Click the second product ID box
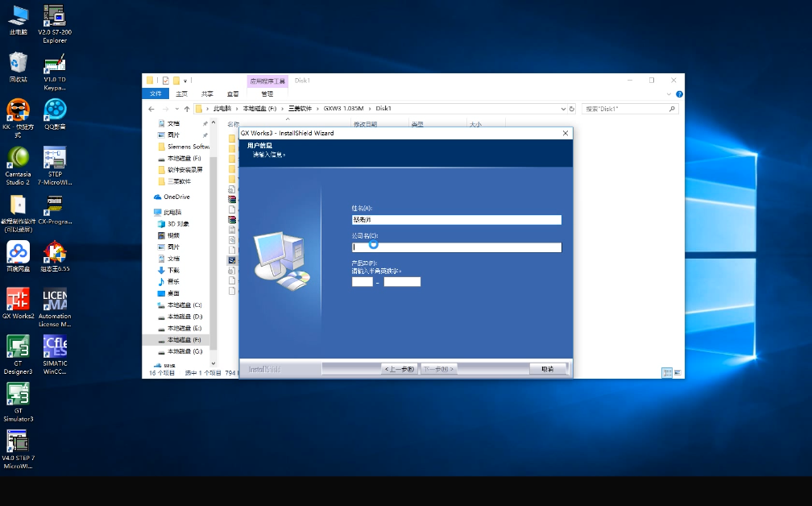This screenshot has height=506, width=812. click(402, 282)
